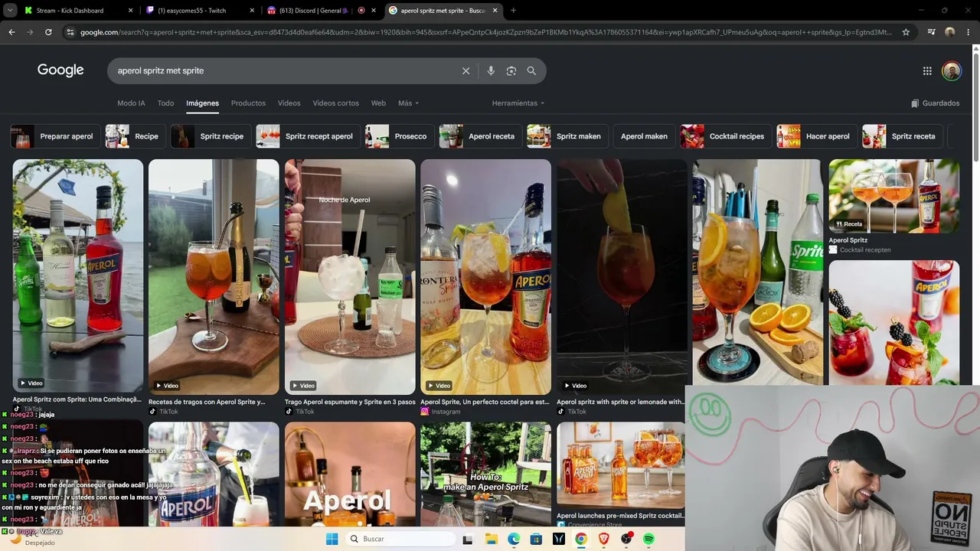The image size is (980, 551).
Task: Click the magnifier search submit icon
Action: click(531, 70)
